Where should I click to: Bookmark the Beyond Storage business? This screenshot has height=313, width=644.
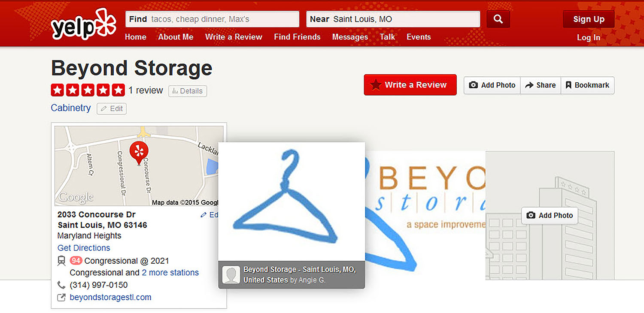587,85
